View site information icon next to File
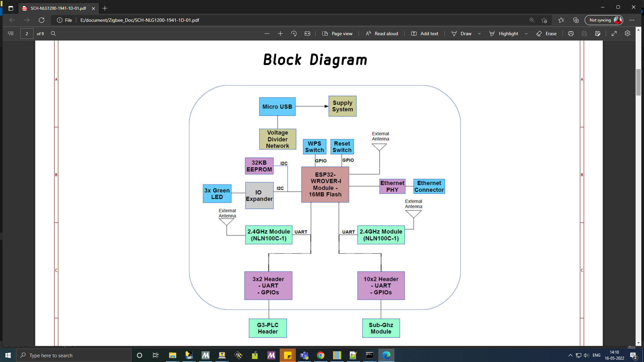This screenshot has height=362, width=644. [60, 20]
